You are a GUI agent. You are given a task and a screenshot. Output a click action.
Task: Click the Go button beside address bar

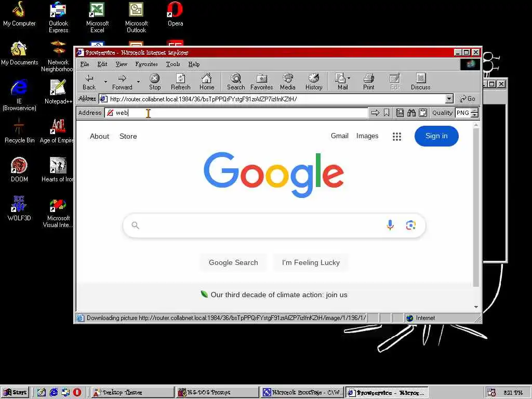468,99
